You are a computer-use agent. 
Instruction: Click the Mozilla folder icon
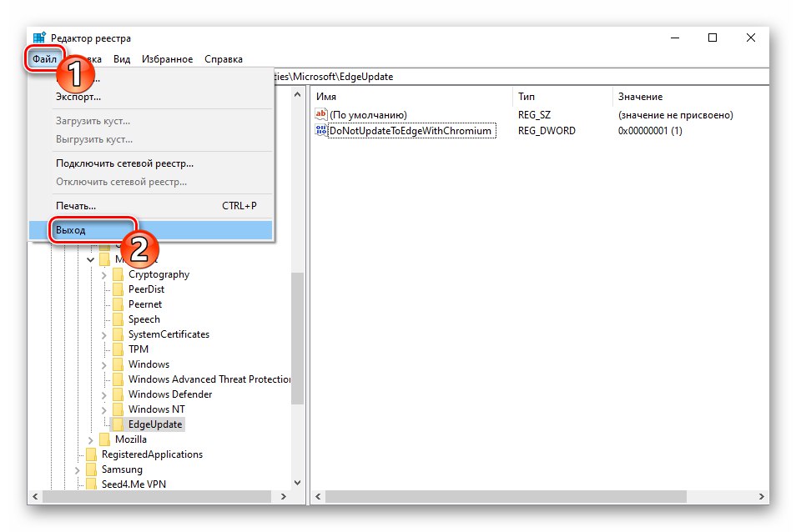(104, 439)
